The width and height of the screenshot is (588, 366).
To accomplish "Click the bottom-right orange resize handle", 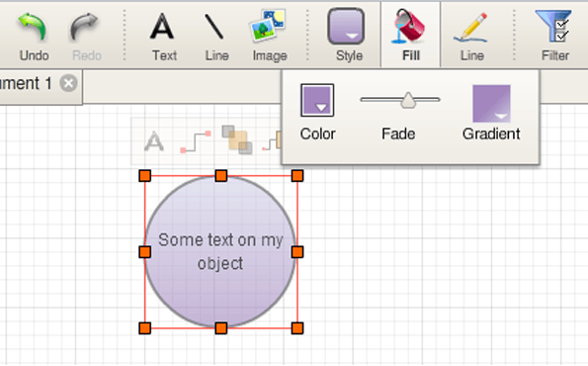I will point(297,328).
